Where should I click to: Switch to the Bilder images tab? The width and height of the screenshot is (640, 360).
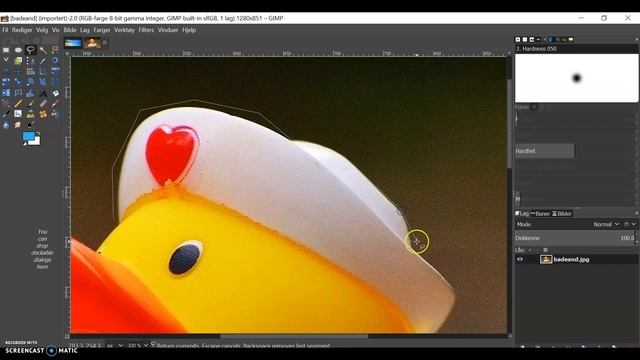click(562, 213)
